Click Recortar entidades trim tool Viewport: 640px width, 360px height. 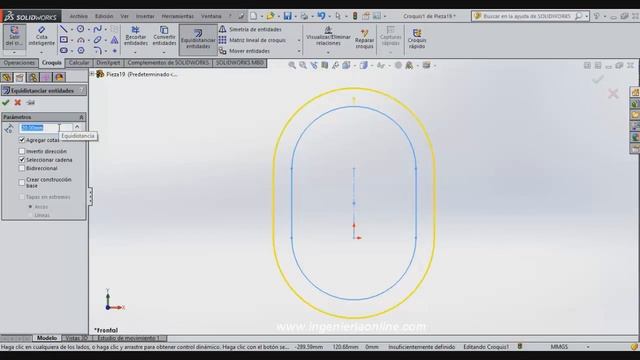(x=136, y=36)
